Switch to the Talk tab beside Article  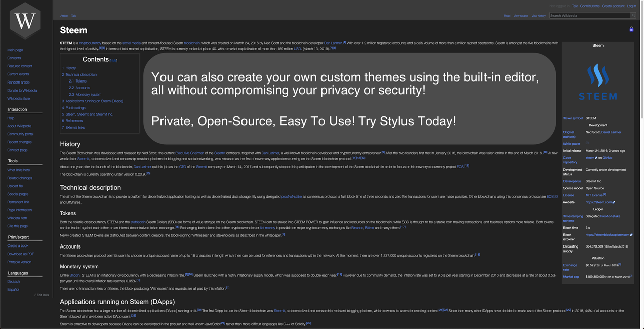tap(73, 16)
